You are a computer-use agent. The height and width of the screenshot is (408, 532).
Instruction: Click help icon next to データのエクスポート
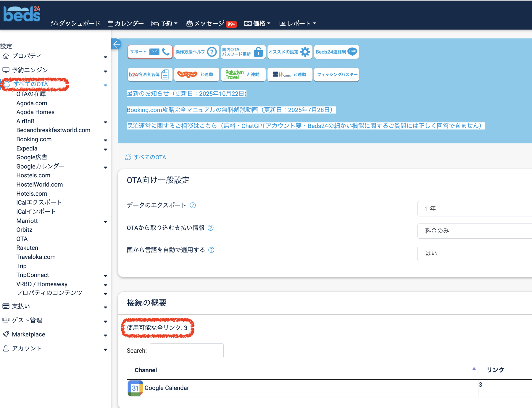coord(193,205)
